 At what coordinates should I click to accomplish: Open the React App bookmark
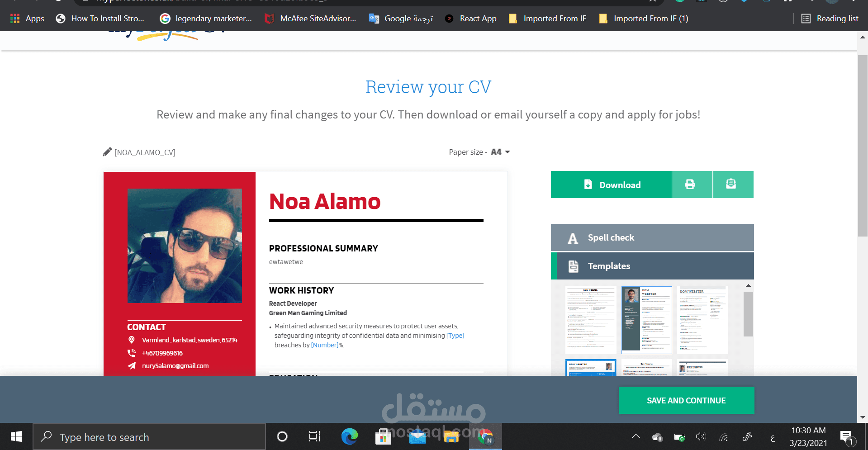click(x=470, y=19)
